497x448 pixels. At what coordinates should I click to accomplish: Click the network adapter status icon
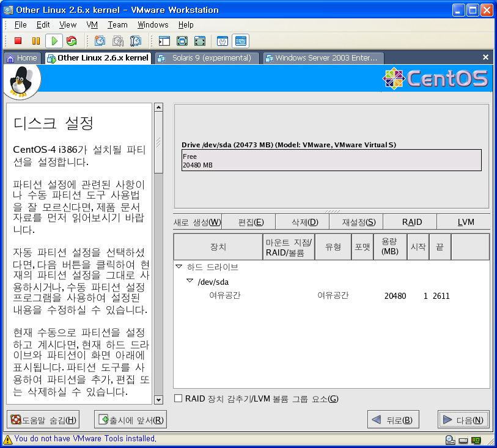pos(476,439)
